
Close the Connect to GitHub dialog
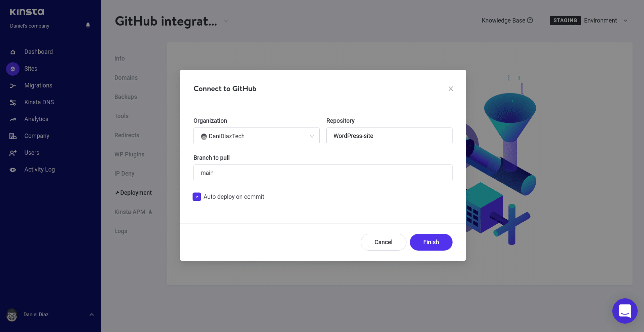[451, 89]
